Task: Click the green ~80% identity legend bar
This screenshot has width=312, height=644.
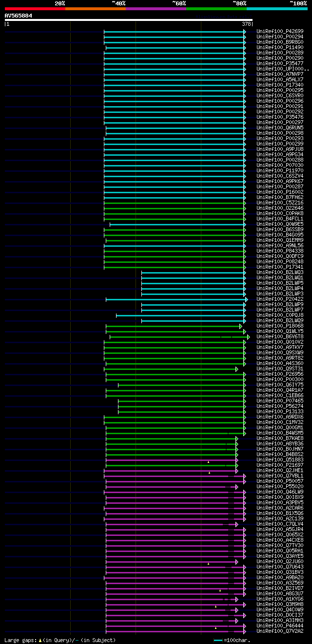Action: (216, 9)
